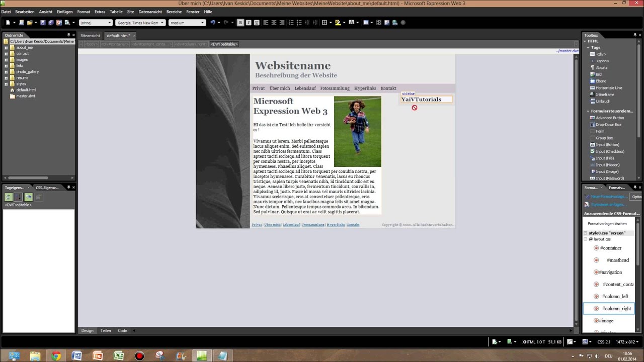Collapse the Formularsteuerelemente section

[x=588, y=111]
